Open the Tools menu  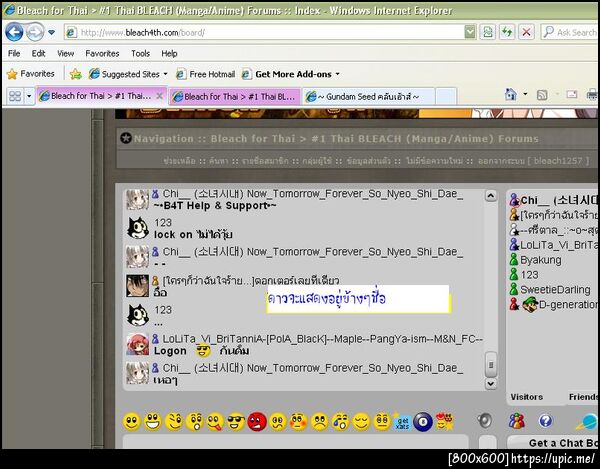(140, 54)
